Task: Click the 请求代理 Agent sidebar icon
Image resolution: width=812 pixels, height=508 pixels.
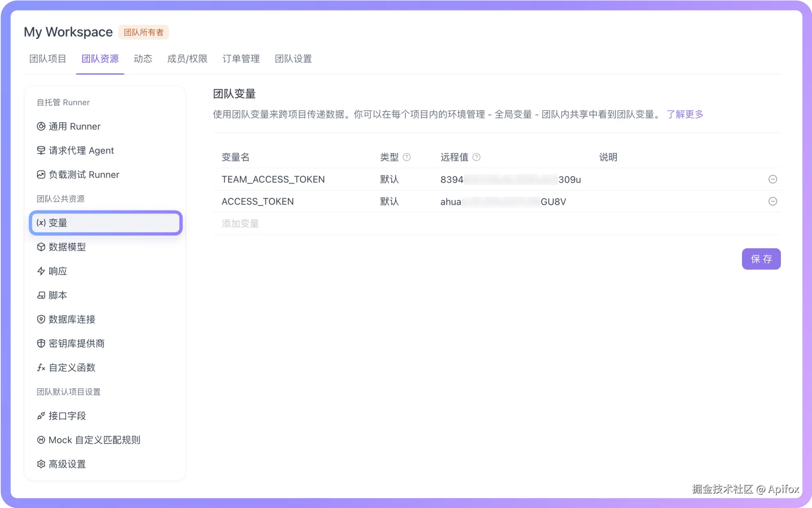Action: pyautogui.click(x=41, y=150)
